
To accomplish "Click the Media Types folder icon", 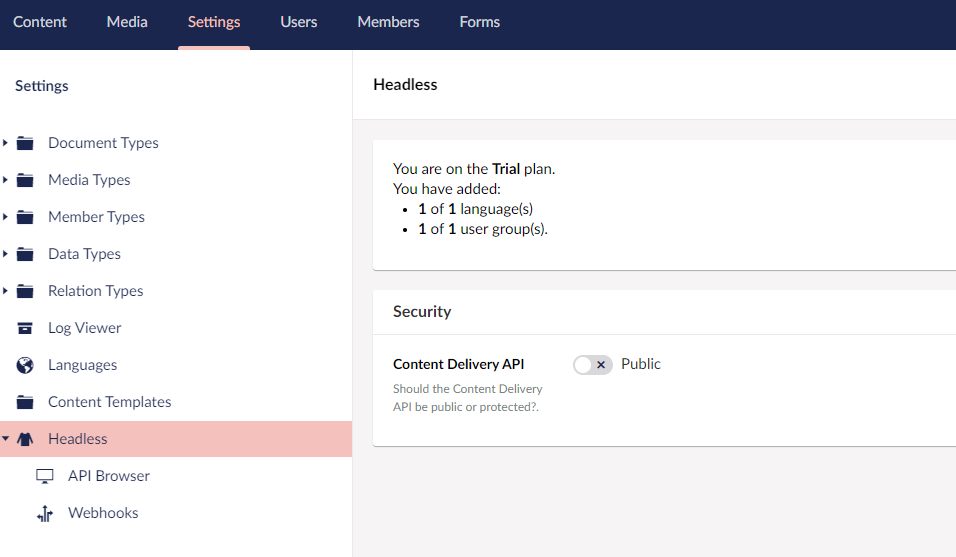I will [x=25, y=180].
